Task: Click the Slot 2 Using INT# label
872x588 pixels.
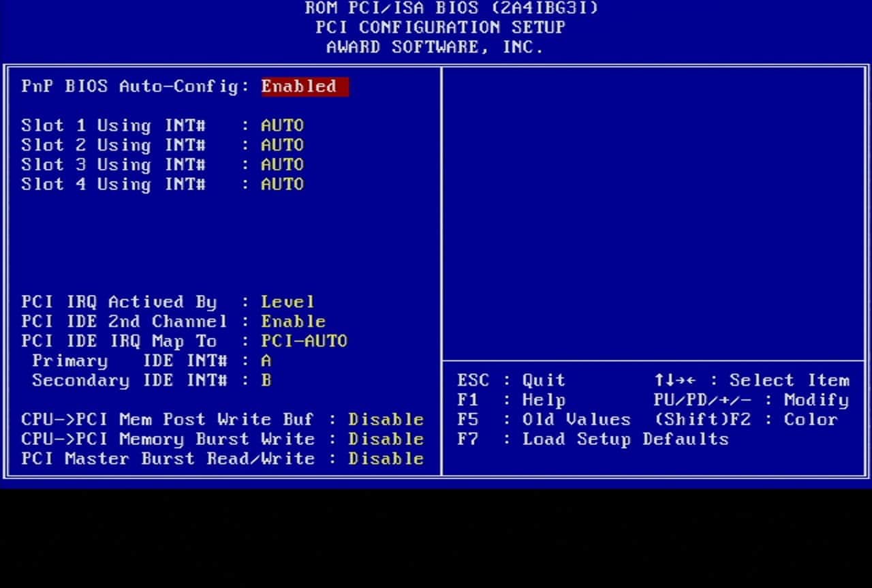Action: click(x=113, y=145)
